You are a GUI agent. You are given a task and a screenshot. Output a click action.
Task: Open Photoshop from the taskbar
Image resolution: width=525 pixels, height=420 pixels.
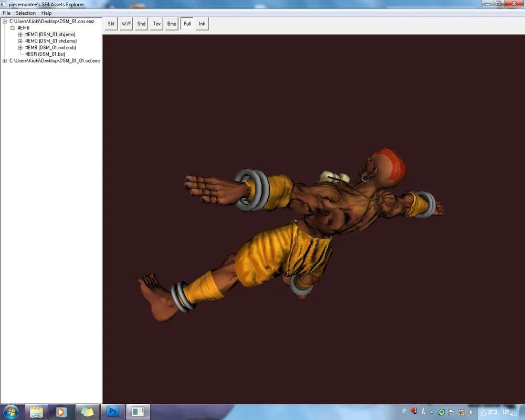(x=113, y=412)
